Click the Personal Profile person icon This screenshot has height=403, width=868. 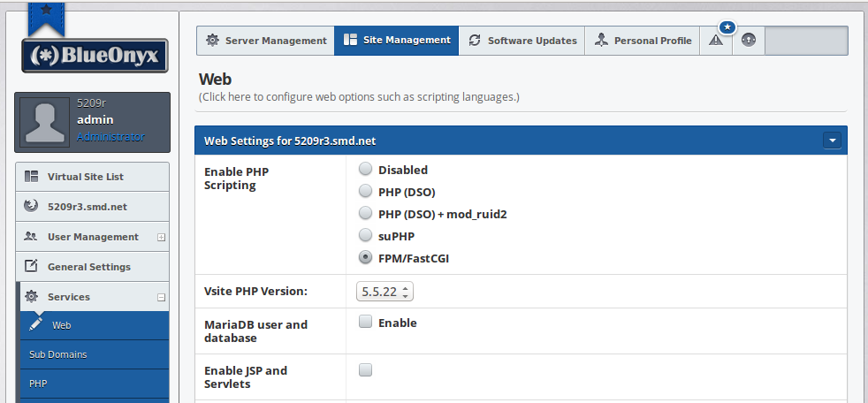(601, 40)
